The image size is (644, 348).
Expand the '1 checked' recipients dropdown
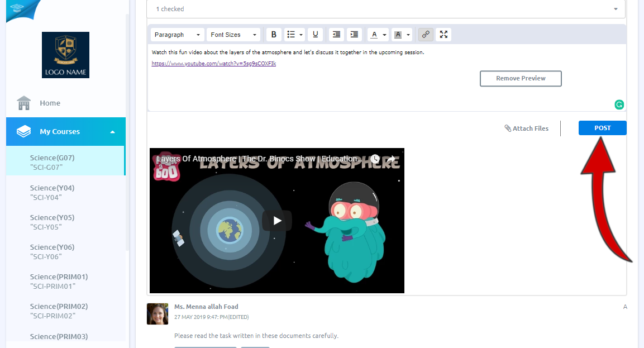[x=385, y=8]
